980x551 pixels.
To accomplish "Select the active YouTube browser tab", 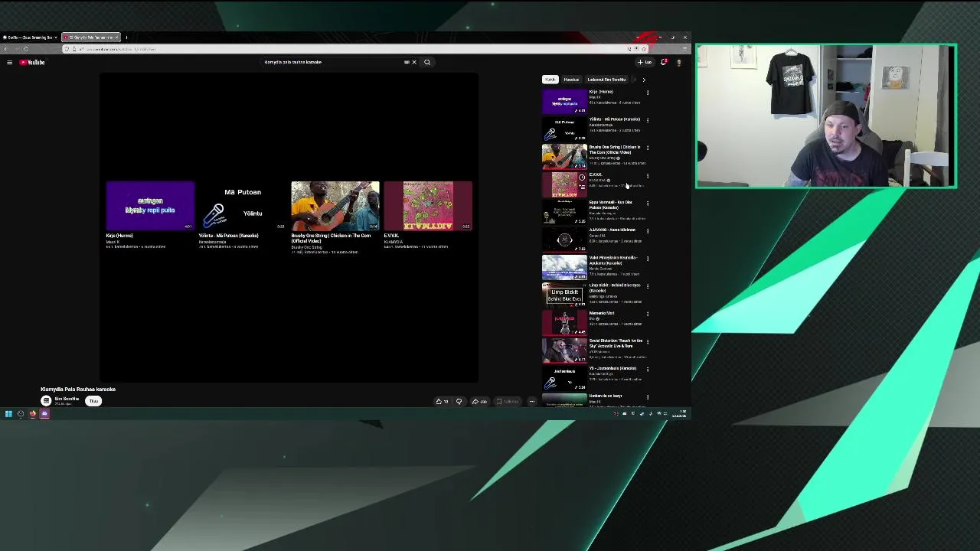I will pos(90,37).
